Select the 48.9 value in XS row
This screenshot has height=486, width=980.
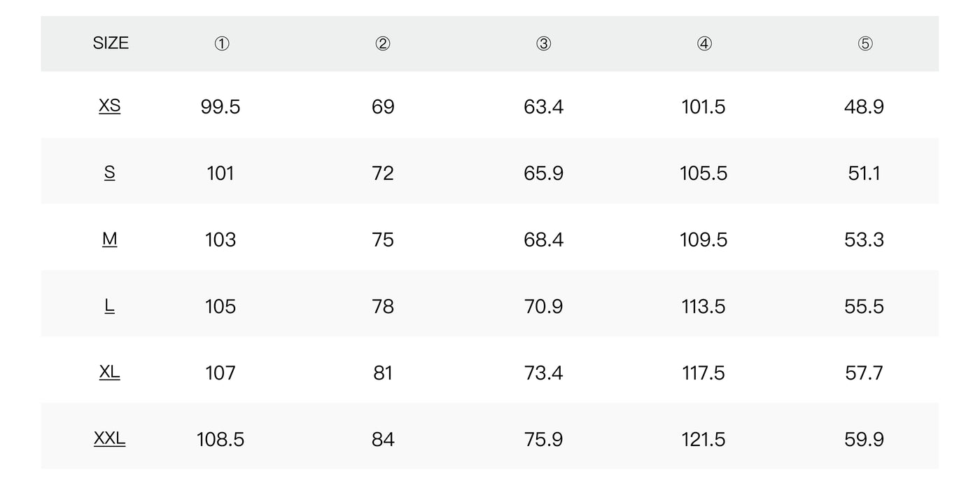pyautogui.click(x=864, y=107)
